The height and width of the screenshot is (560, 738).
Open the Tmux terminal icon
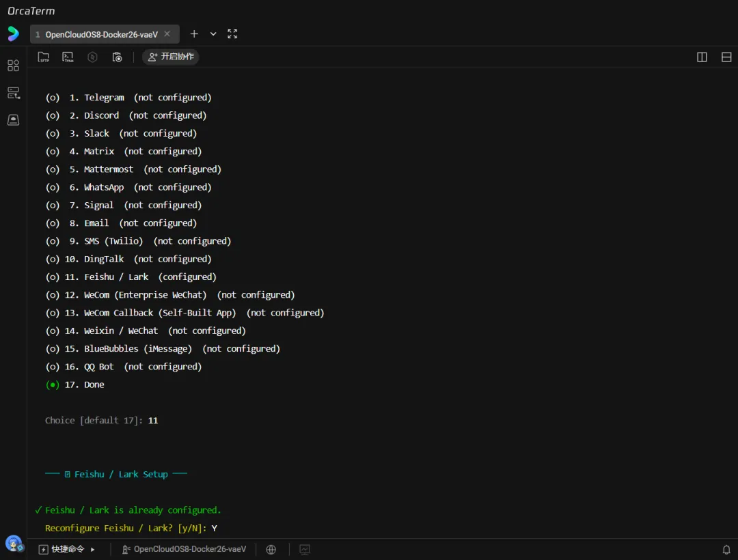click(x=68, y=57)
